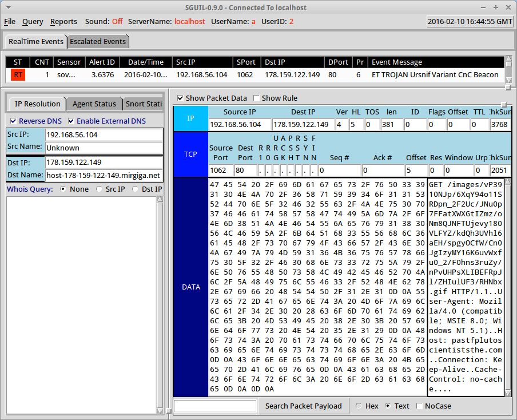This screenshot has width=517, height=420.
Task: Uncheck Enable External DNS
Action: coord(71,121)
